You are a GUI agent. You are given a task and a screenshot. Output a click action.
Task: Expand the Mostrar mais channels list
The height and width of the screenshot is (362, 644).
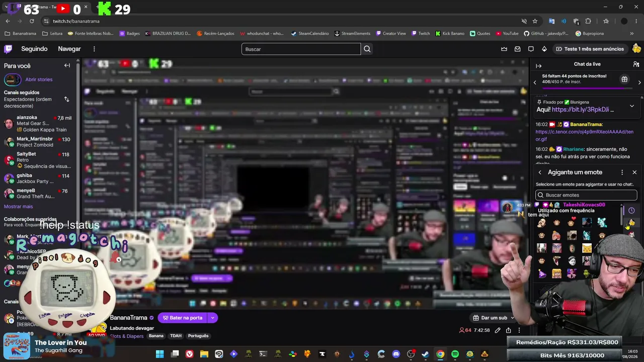(x=18, y=207)
